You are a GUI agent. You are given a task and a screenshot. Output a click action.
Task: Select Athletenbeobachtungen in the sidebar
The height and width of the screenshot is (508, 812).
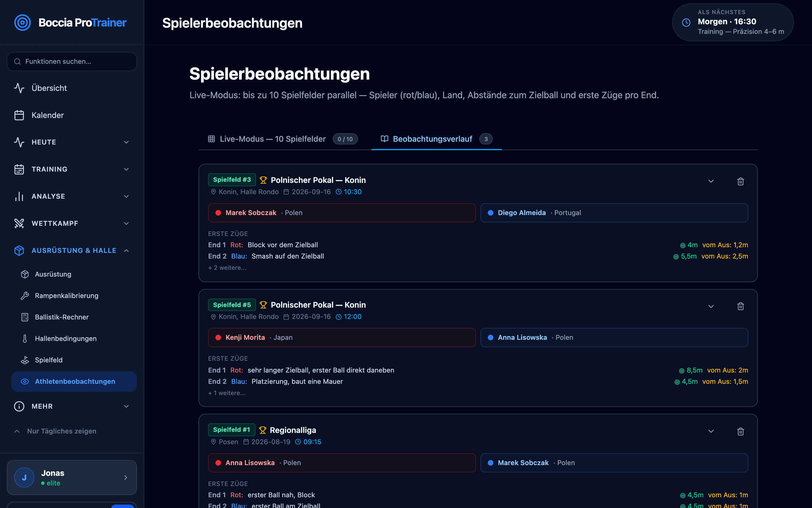(74, 381)
